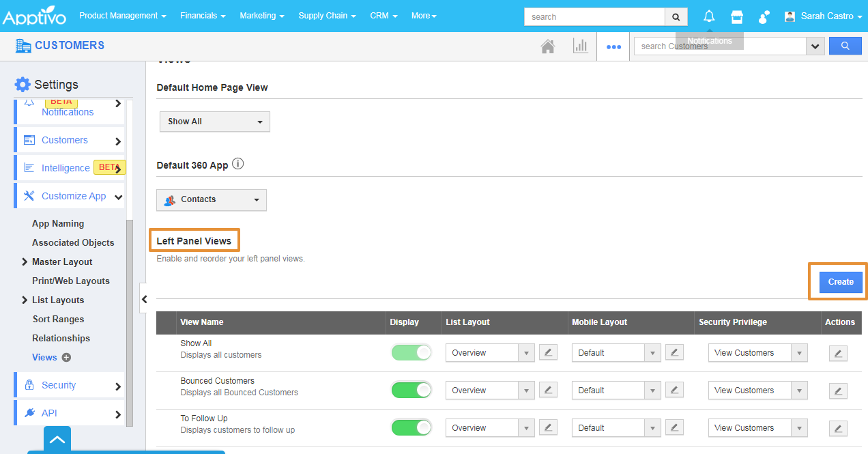Click the search Customers input field
The image size is (868, 454).
click(720, 46)
